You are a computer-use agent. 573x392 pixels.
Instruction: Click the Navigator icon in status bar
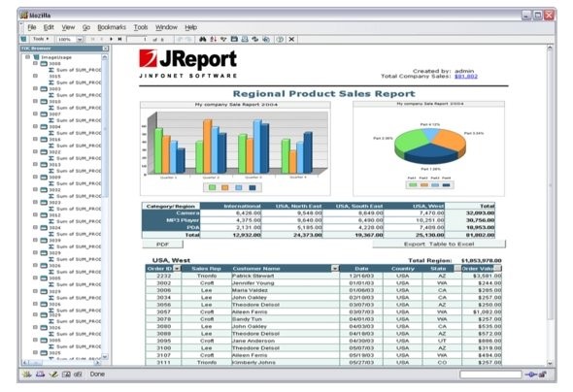(26, 375)
